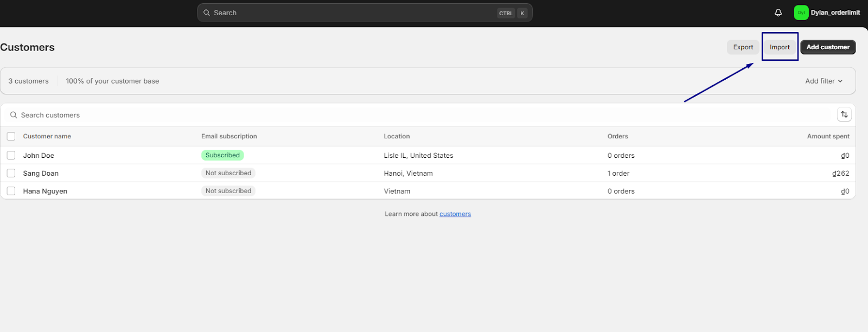Click the Hanoi, Vietnam location
Image resolution: width=868 pixels, height=332 pixels.
(408, 173)
